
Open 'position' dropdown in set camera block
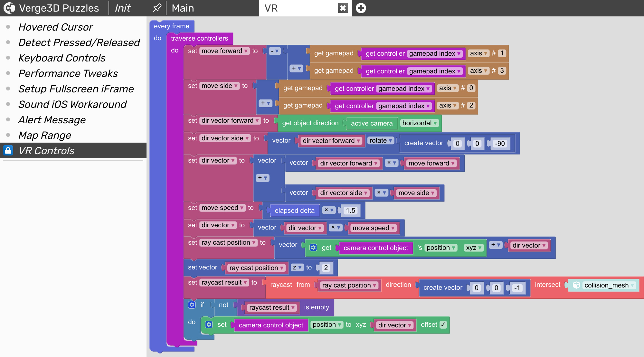click(327, 324)
